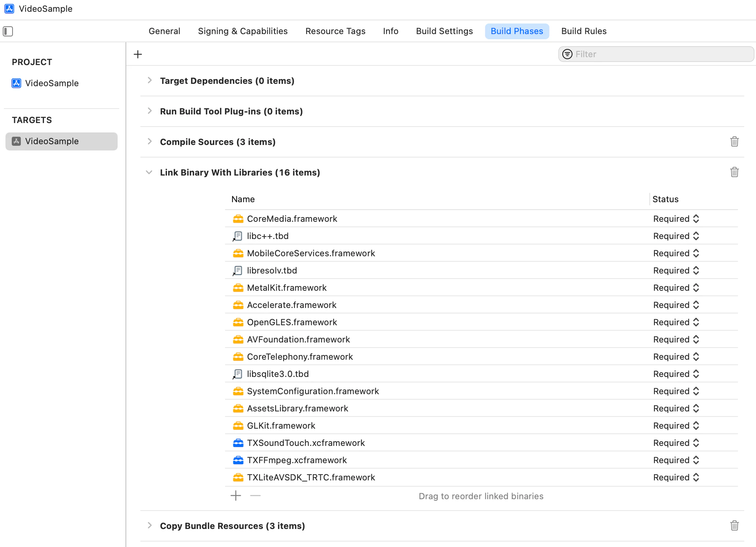
Task: Delete the Compile Sources phase via trash icon
Action: (734, 141)
